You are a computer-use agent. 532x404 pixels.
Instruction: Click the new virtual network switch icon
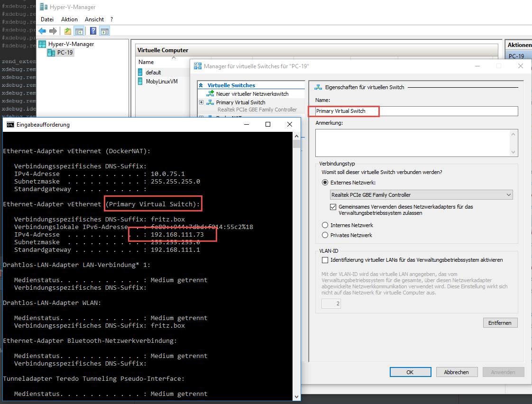tap(210, 93)
